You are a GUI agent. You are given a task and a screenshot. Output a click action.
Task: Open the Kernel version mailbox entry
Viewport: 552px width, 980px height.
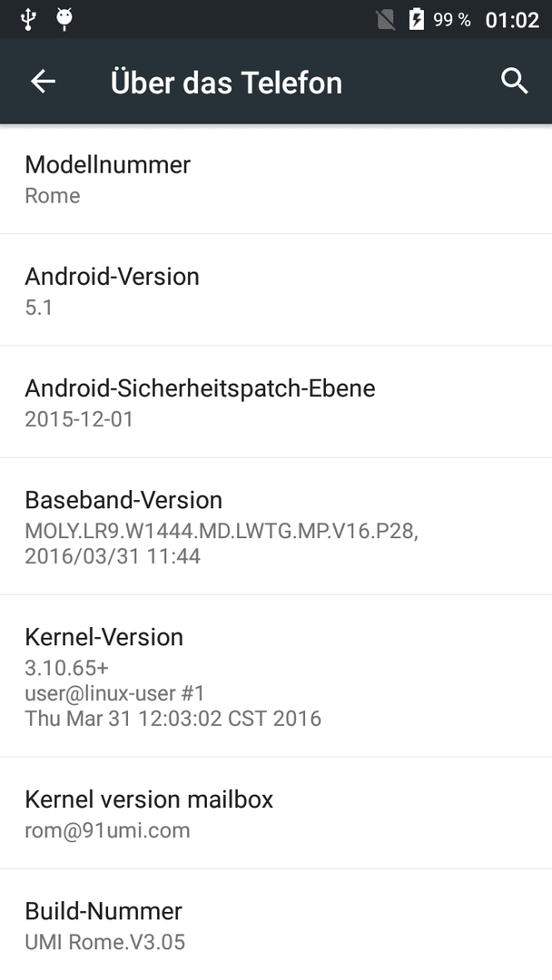point(276,813)
